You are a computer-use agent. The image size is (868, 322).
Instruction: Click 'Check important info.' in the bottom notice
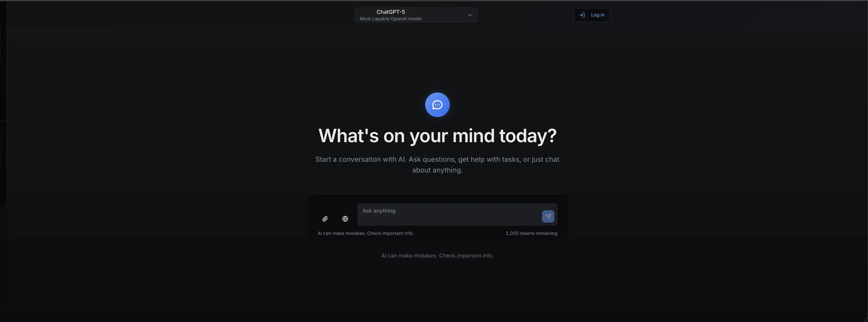(x=466, y=256)
